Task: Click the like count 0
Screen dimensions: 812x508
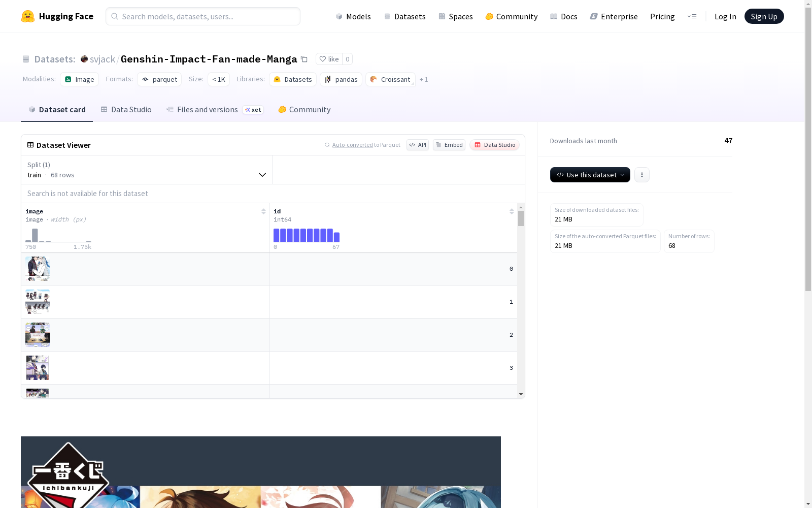Action: point(348,59)
